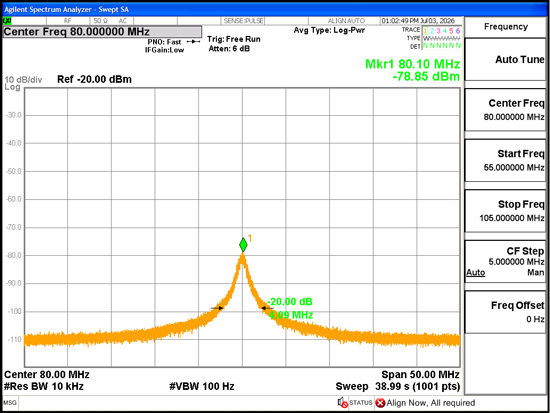Click the RF input status field

pyautogui.click(x=68, y=21)
